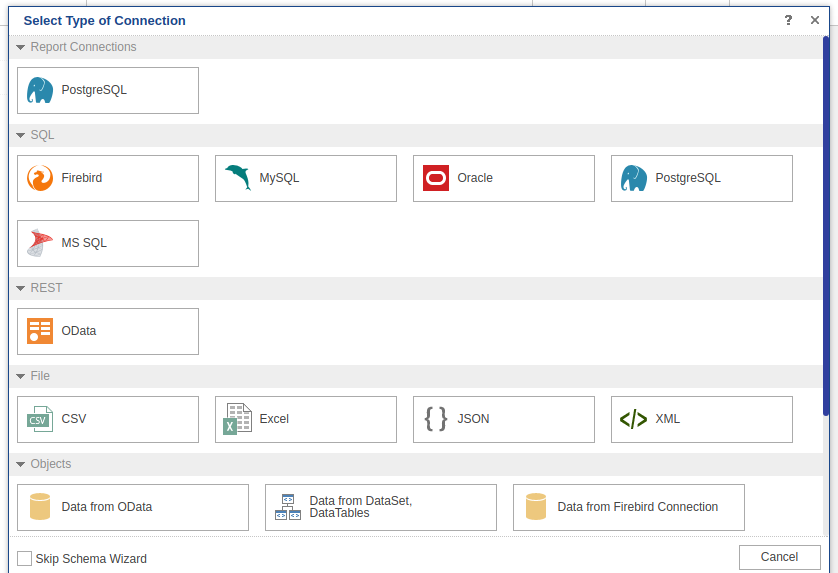
Task: Click the XML angle brackets icon
Action: coord(634,419)
